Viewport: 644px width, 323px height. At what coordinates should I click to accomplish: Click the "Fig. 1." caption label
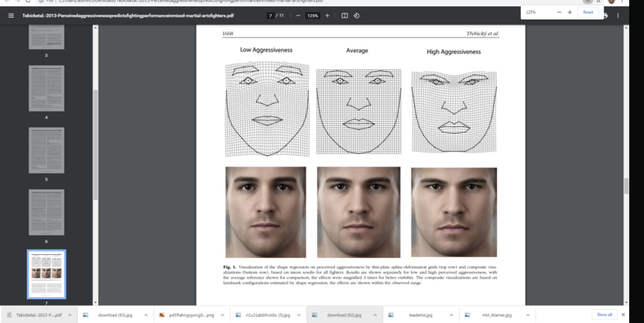230,267
